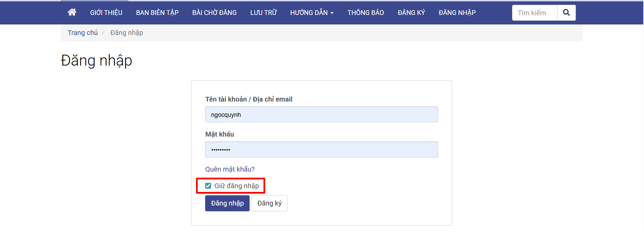644x231 pixels.
Task: Click the Giữ đăng nhập label text
Action: click(x=236, y=186)
